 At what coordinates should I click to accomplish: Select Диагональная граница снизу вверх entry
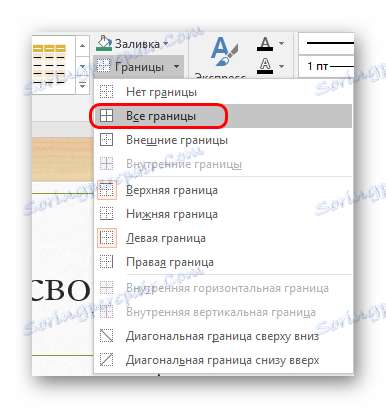223,360
